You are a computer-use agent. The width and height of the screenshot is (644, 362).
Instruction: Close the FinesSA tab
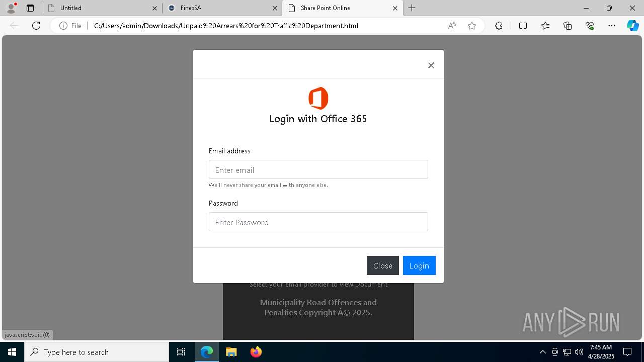tap(275, 8)
